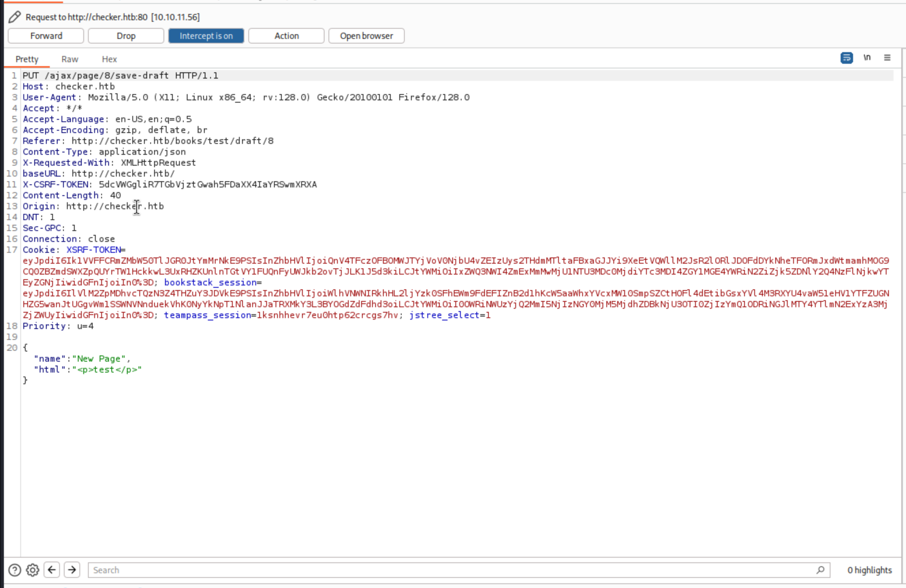Go to next search match arrow
The width and height of the screenshot is (906, 588).
[x=72, y=570]
